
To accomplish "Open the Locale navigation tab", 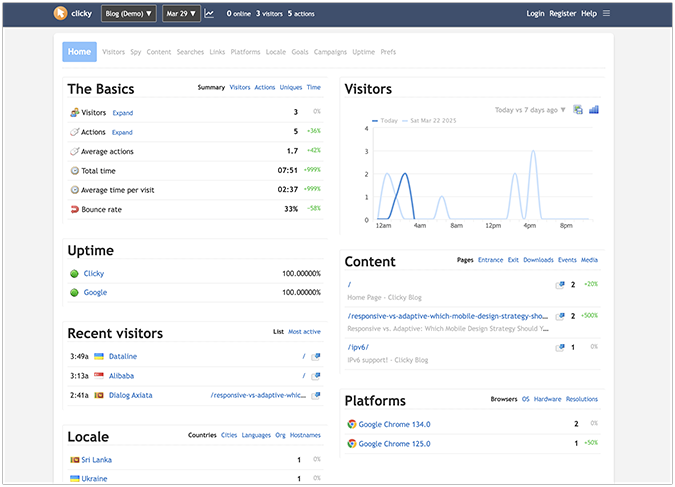I will click(x=276, y=52).
